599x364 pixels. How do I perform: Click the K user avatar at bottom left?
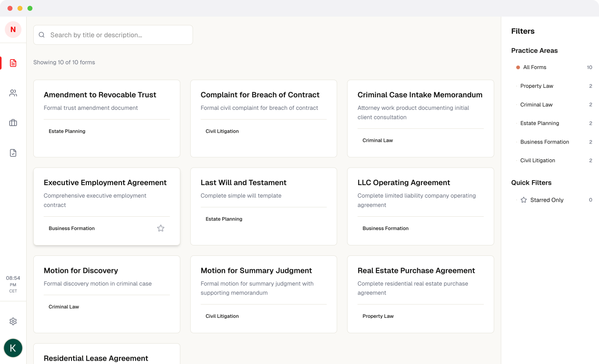[x=13, y=348]
